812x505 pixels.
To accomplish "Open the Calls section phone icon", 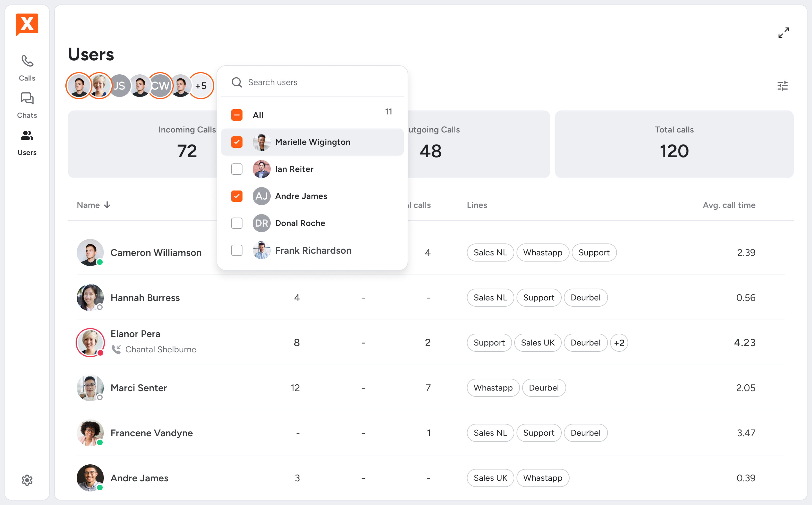I will point(27,61).
